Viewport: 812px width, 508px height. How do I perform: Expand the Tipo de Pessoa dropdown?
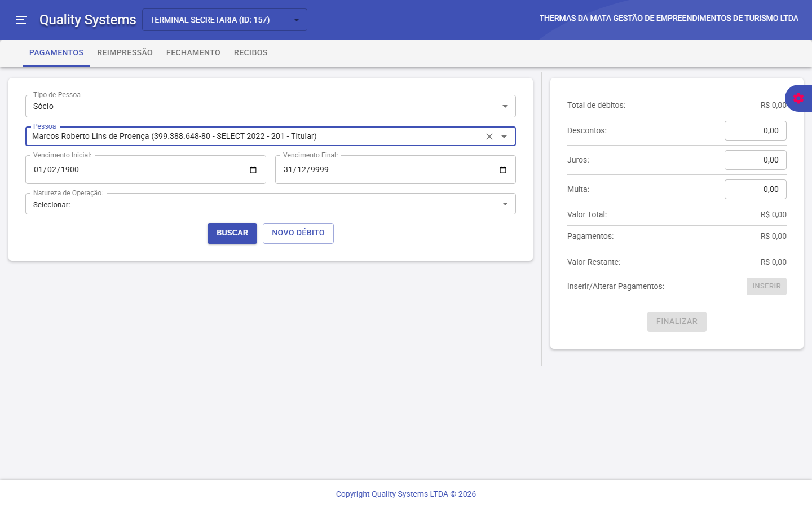click(505, 106)
